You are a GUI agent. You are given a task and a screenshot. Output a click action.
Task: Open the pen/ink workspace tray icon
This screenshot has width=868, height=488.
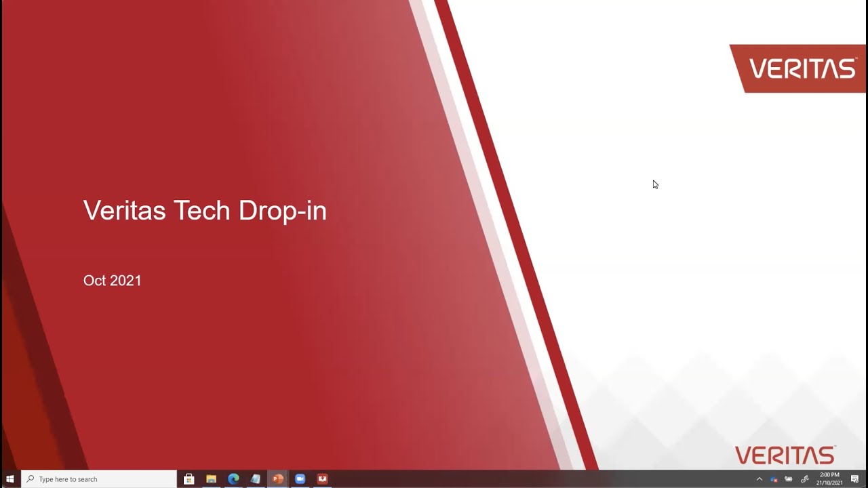click(x=805, y=479)
